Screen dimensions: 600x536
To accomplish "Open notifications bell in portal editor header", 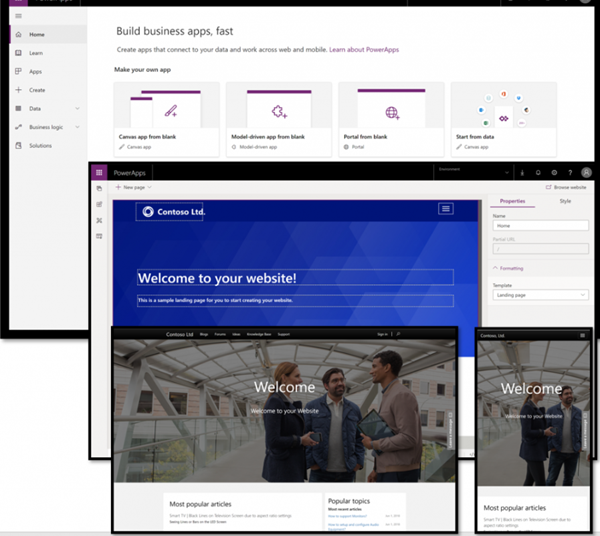I will coord(538,173).
